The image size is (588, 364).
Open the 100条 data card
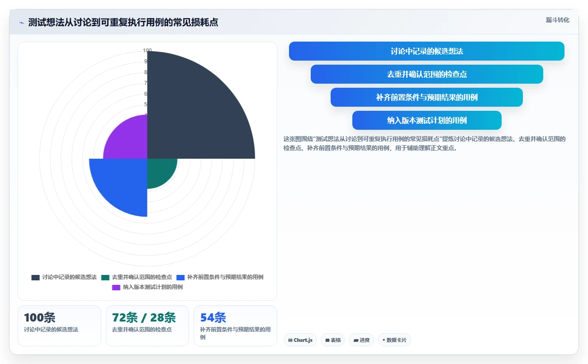point(59,326)
